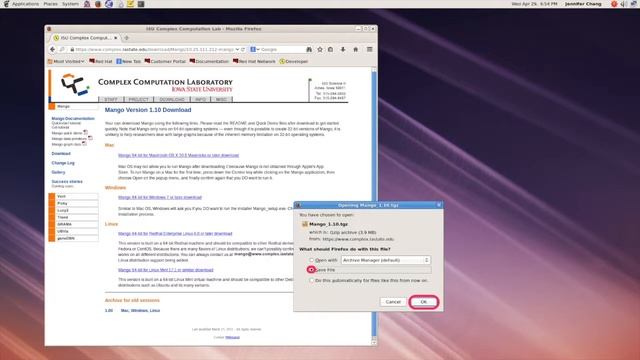The width and height of the screenshot is (640, 360).
Task: Go to home using the house icon
Action: point(356,49)
